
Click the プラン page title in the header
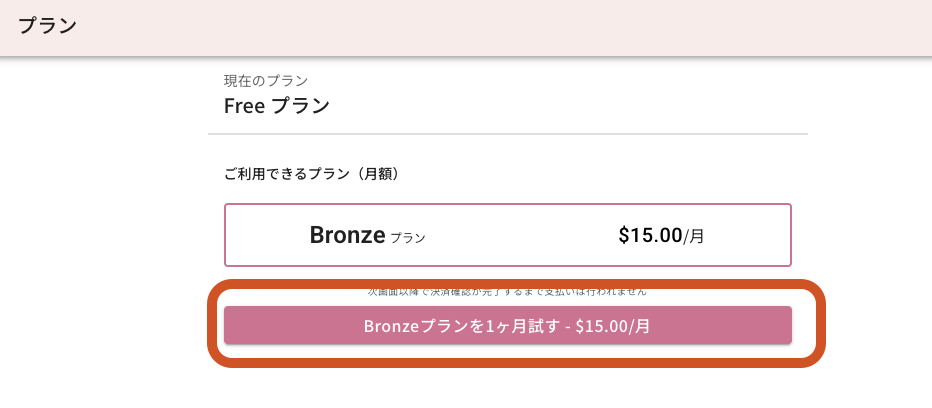pos(48,26)
